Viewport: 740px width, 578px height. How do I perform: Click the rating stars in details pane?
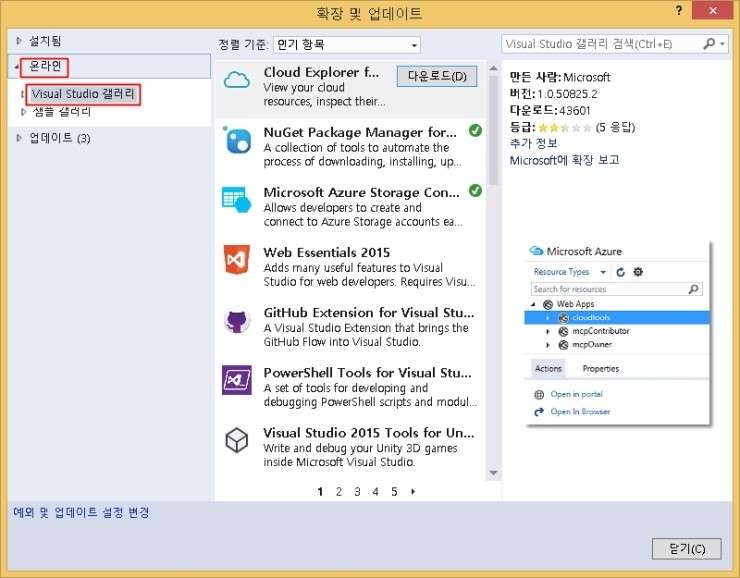pos(564,127)
